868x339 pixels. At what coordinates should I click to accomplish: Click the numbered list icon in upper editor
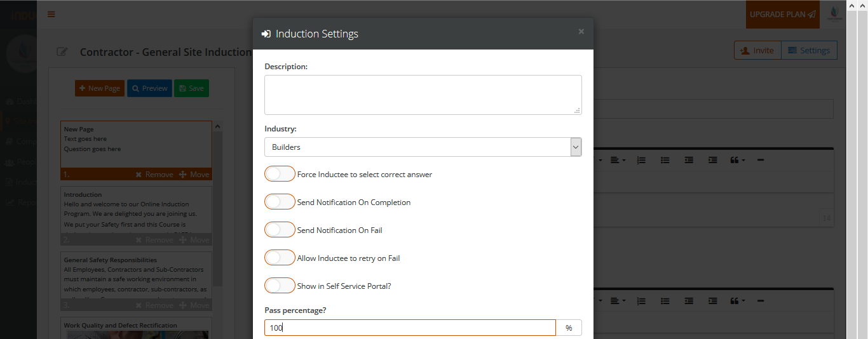(x=641, y=160)
